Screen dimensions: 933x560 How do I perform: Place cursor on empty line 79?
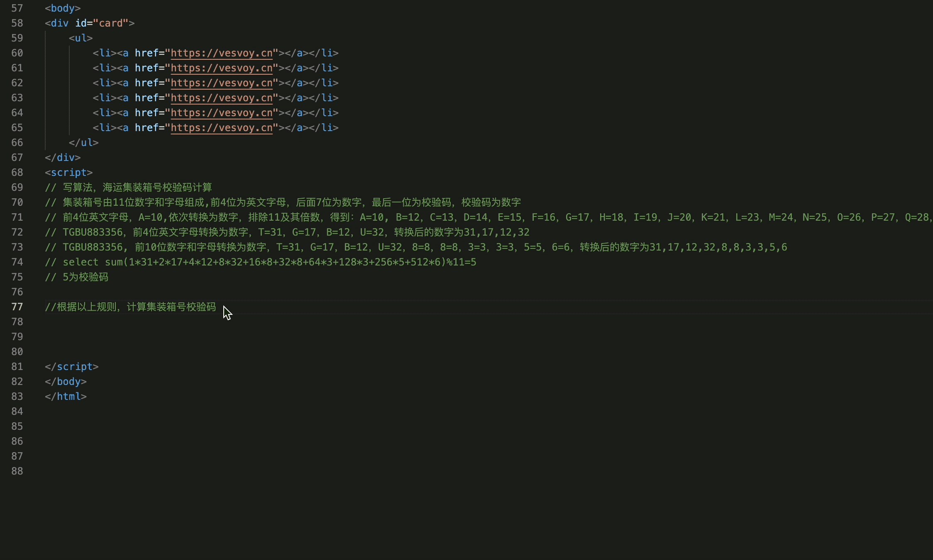[486, 337]
